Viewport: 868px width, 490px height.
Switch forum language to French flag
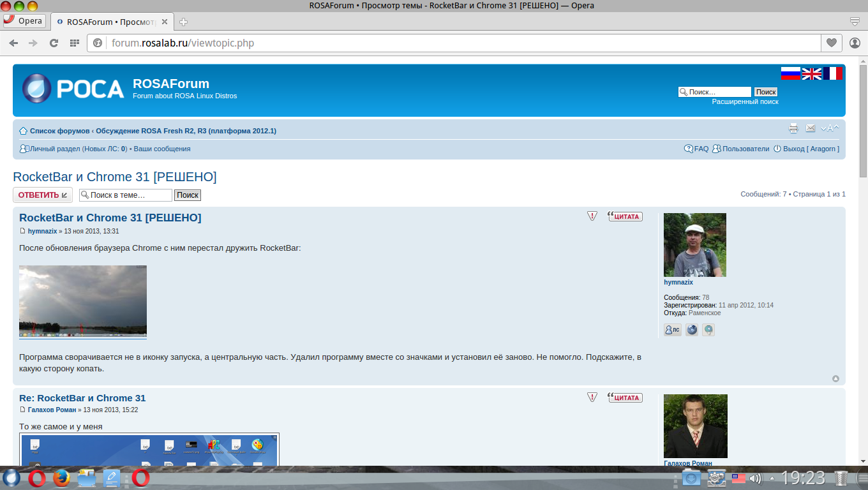click(x=832, y=73)
